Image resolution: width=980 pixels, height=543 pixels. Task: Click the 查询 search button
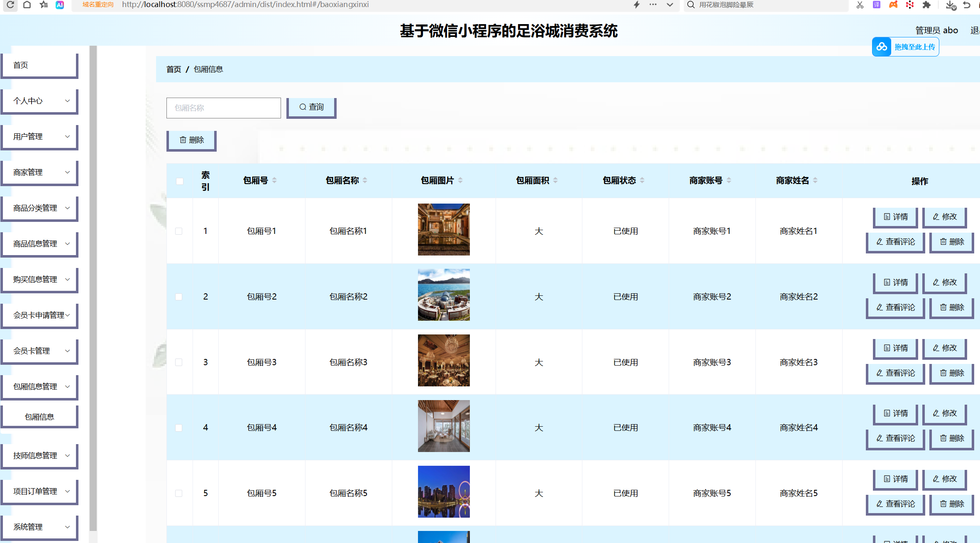point(311,108)
